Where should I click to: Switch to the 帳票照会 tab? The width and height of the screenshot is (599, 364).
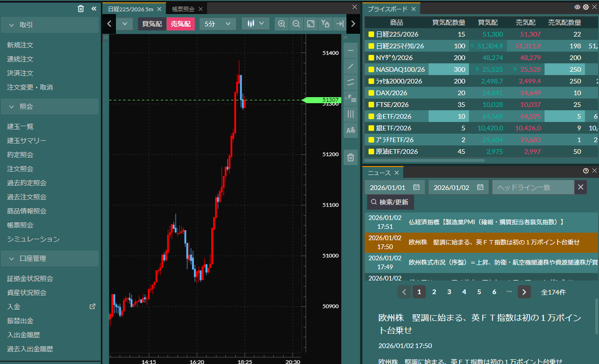pyautogui.click(x=182, y=8)
